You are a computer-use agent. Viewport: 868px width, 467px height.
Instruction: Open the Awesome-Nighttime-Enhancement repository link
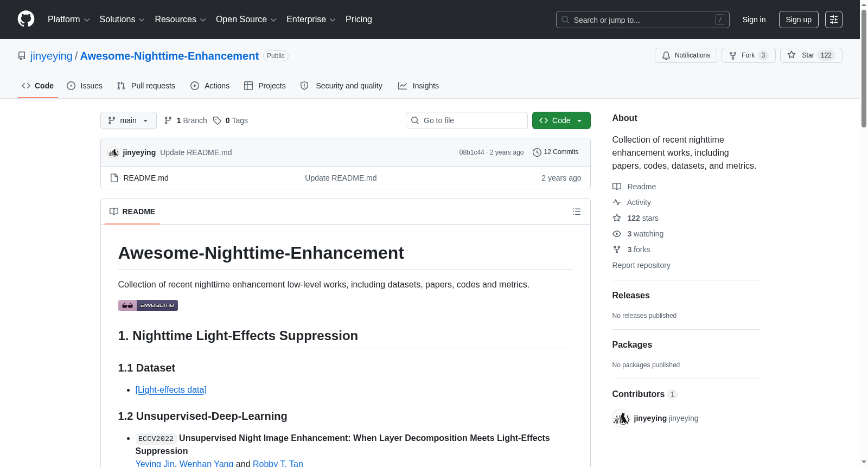point(169,56)
